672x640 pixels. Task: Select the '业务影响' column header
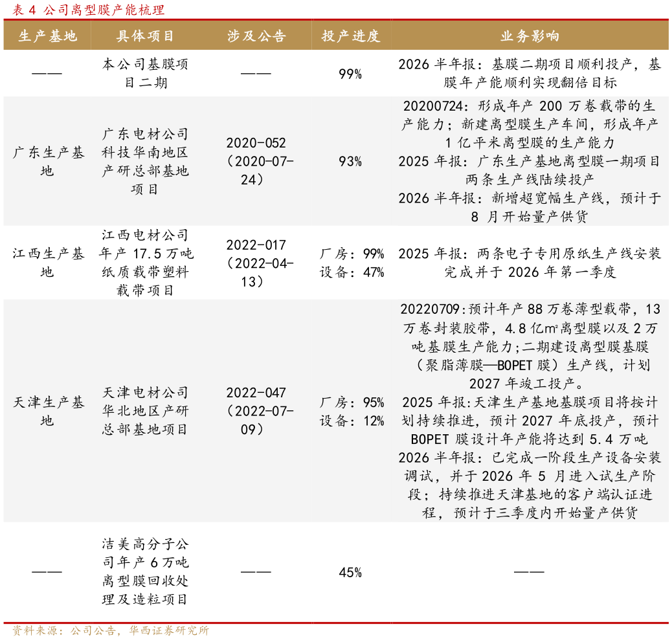530,36
